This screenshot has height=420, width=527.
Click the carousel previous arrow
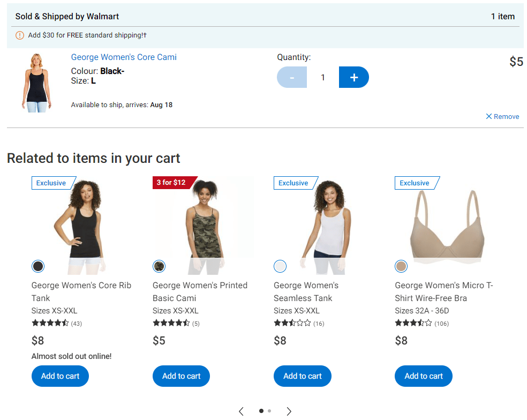241,411
